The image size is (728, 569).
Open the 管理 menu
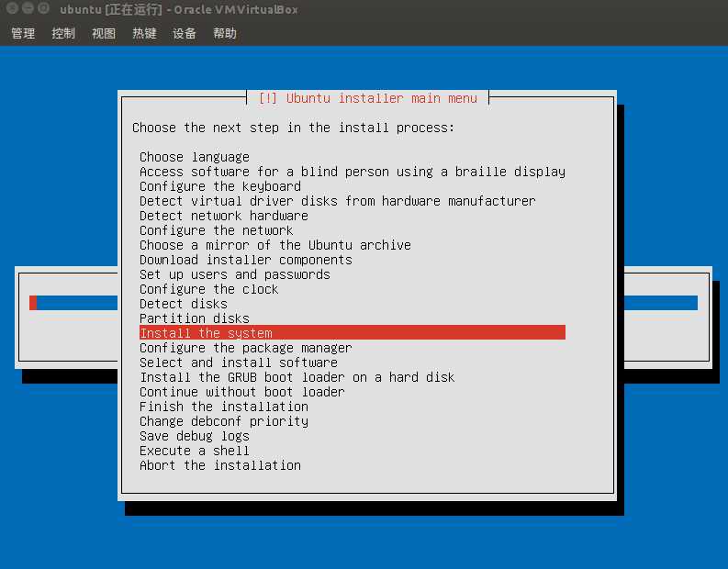tap(23, 33)
